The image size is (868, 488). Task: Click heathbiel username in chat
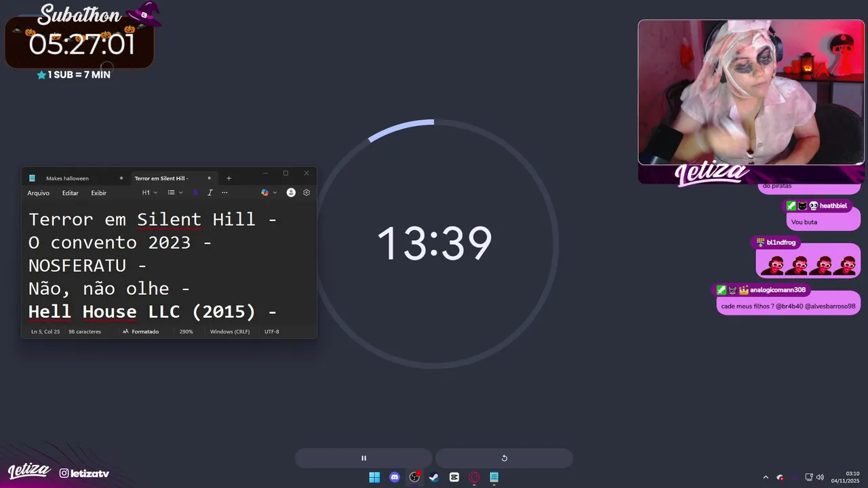[x=833, y=205]
